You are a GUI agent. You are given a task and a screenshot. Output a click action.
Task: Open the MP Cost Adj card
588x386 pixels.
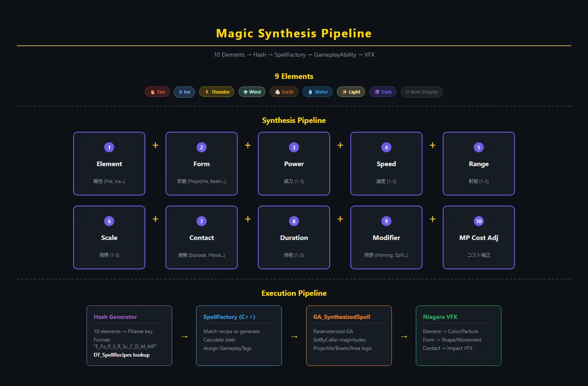click(479, 237)
